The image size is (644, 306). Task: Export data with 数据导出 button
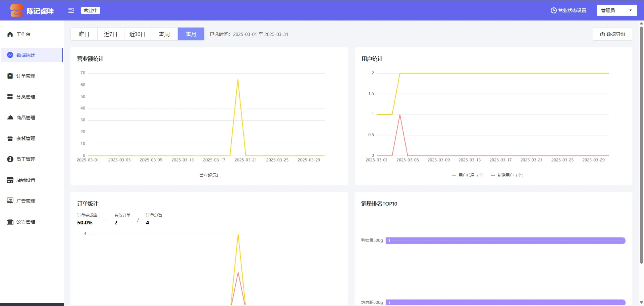[x=612, y=34]
